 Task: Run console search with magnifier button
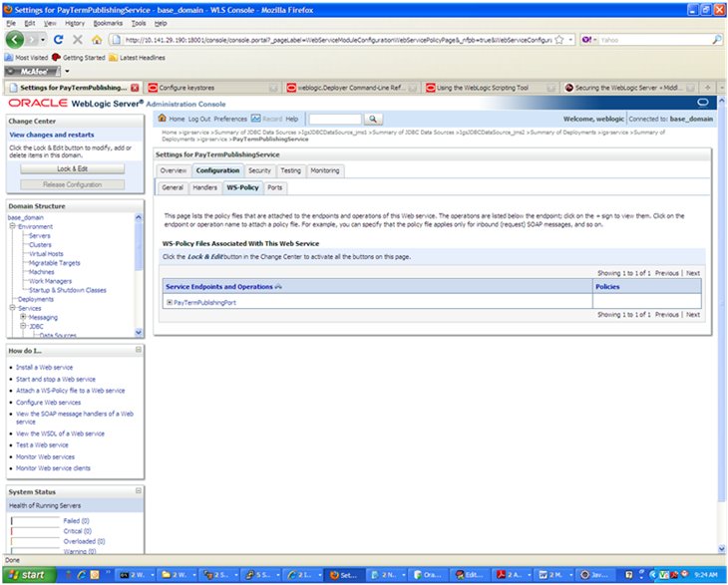click(373, 120)
